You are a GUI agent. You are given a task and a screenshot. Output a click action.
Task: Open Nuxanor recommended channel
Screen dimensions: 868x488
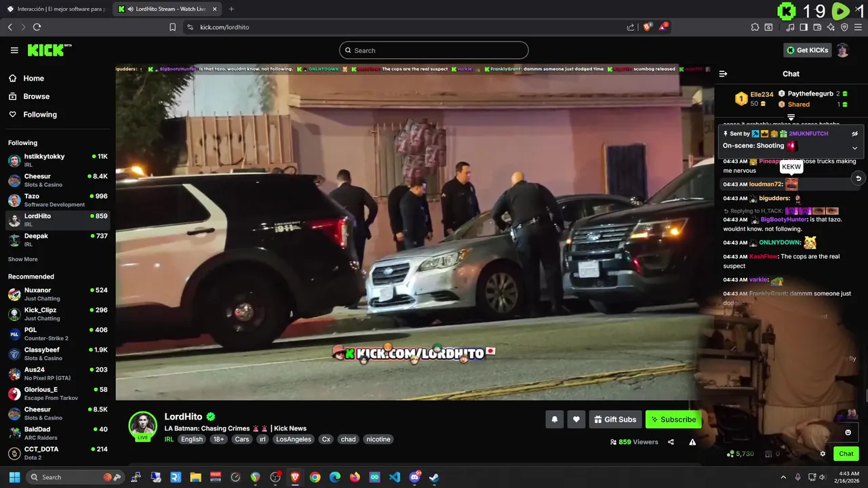point(58,294)
